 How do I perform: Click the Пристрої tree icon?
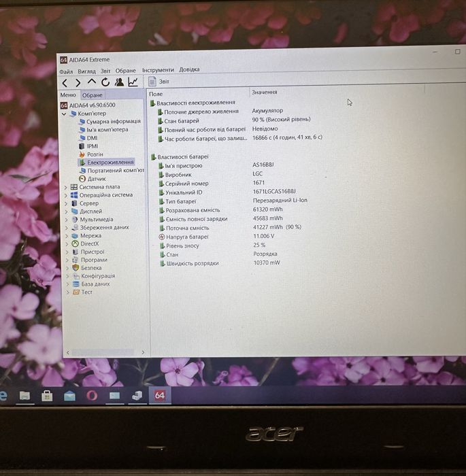pyautogui.click(x=75, y=252)
